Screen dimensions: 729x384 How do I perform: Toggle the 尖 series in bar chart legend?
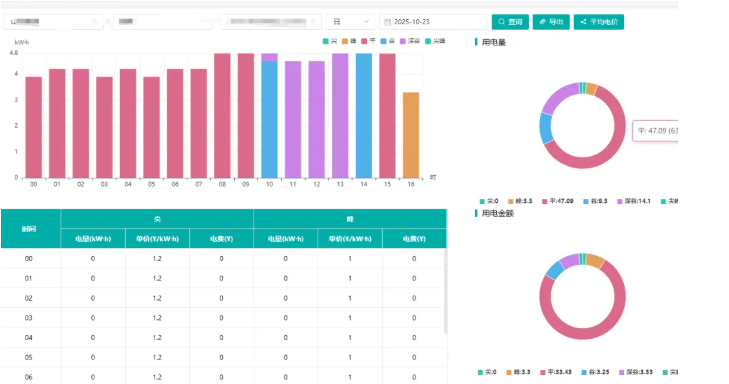coord(330,41)
